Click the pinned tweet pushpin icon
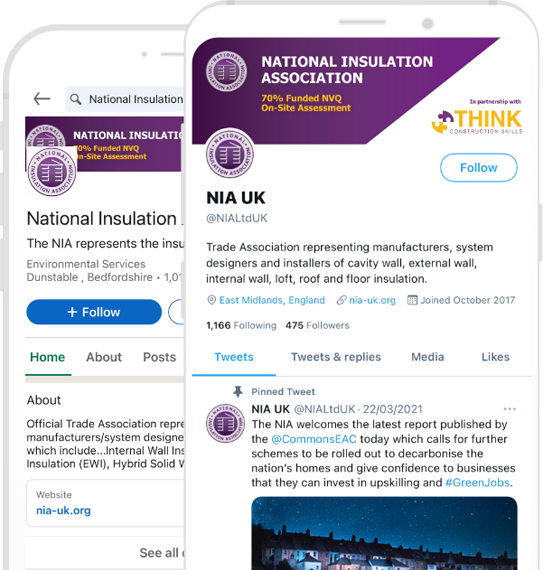Image resolution: width=543 pixels, height=570 pixels. pyautogui.click(x=238, y=392)
